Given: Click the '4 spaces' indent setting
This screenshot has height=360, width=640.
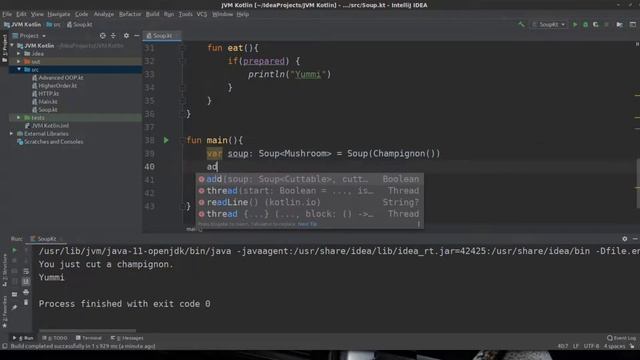Looking at the screenshot, I should 614,346.
